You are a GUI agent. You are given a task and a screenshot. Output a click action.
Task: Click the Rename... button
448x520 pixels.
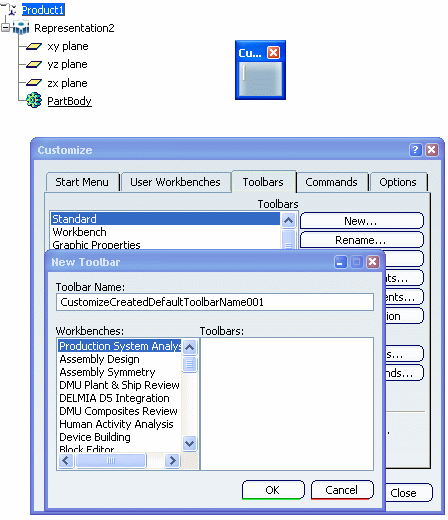[362, 240]
